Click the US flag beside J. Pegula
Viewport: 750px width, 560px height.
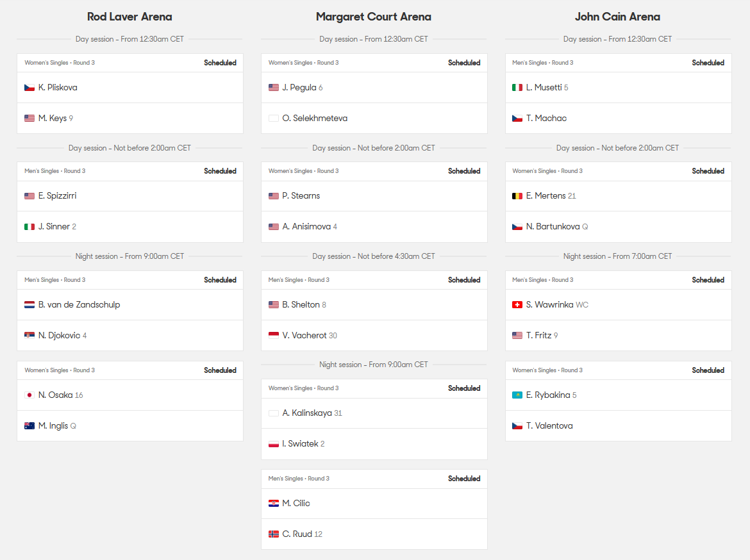tap(274, 88)
